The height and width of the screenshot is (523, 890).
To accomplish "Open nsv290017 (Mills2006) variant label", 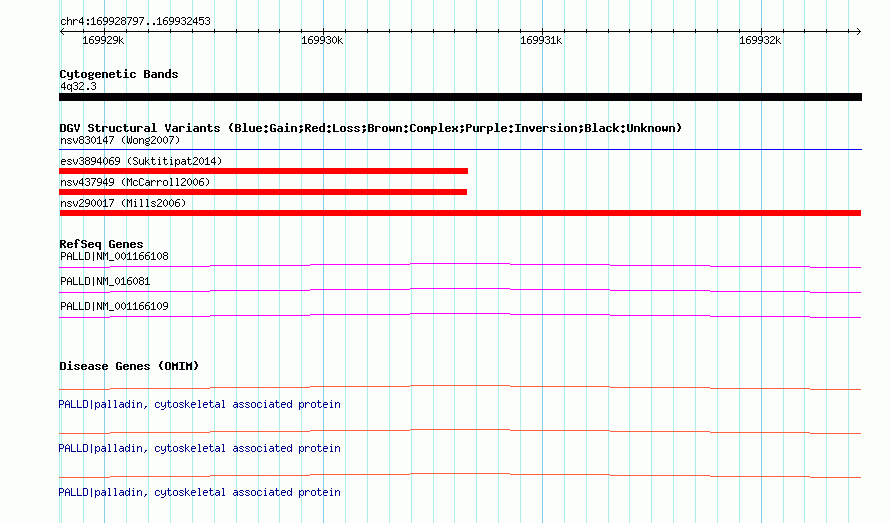I will [x=123, y=203].
